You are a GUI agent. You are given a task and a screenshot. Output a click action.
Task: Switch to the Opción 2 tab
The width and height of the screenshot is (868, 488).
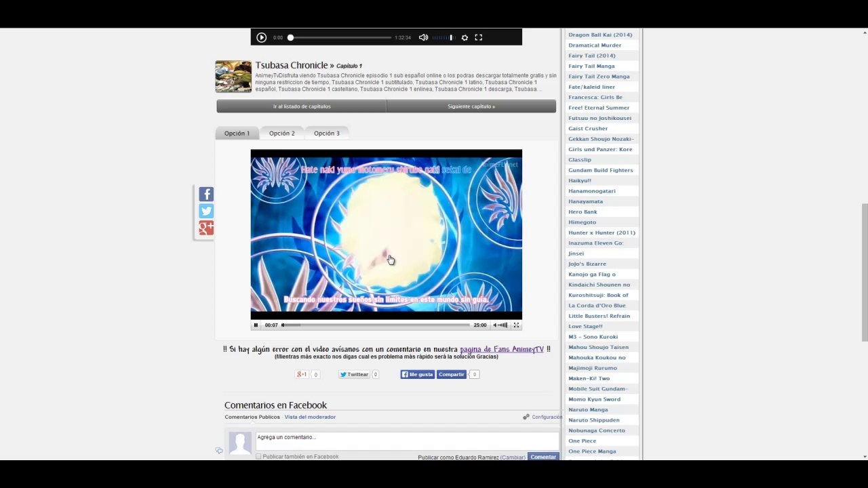(x=281, y=133)
